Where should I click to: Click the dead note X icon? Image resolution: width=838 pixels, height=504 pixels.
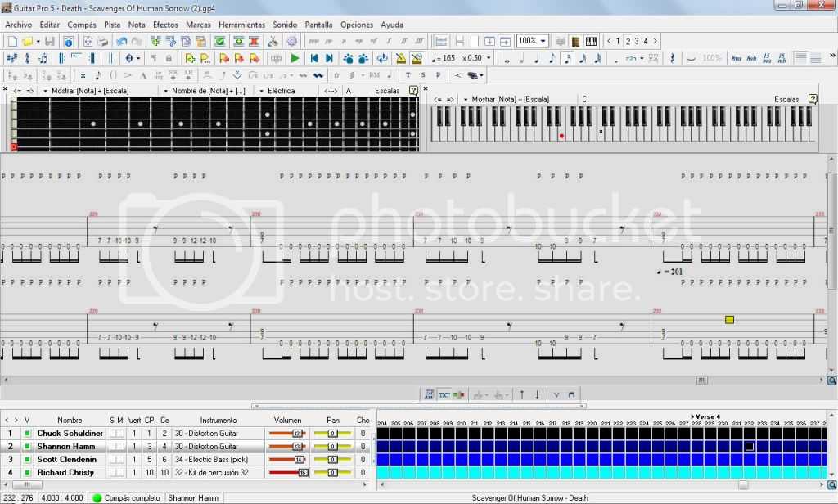coord(83,75)
